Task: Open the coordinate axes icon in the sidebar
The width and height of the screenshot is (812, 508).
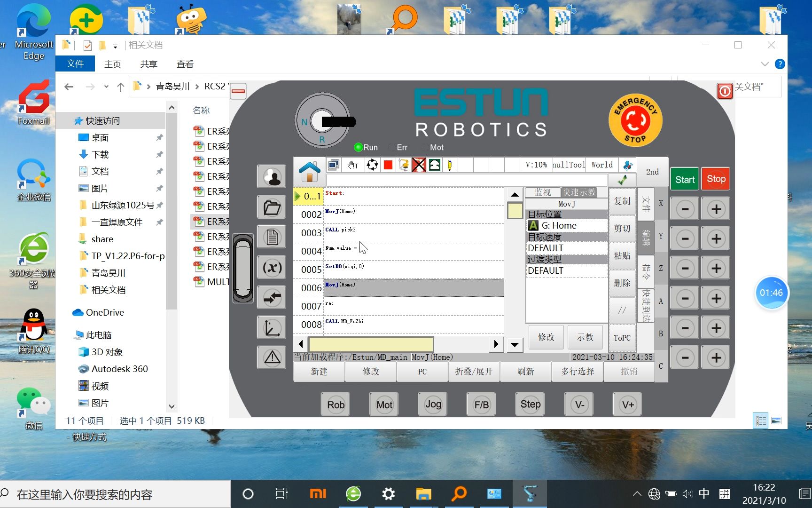Action: pos(272,327)
